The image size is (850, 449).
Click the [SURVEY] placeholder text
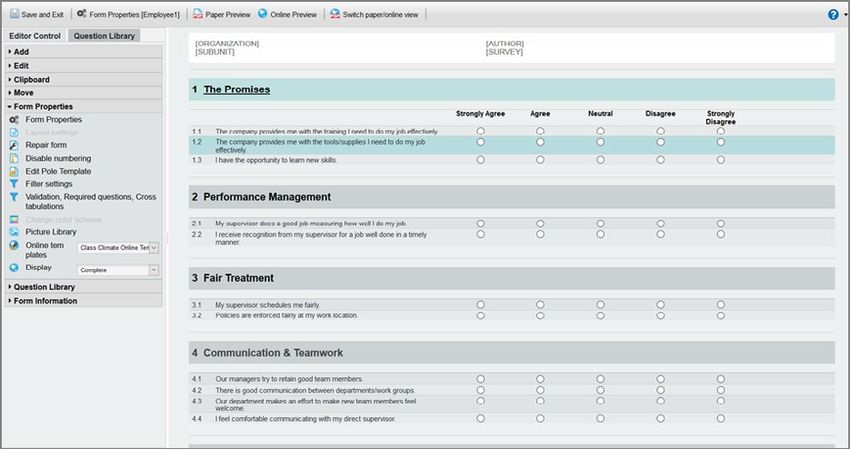tap(504, 52)
